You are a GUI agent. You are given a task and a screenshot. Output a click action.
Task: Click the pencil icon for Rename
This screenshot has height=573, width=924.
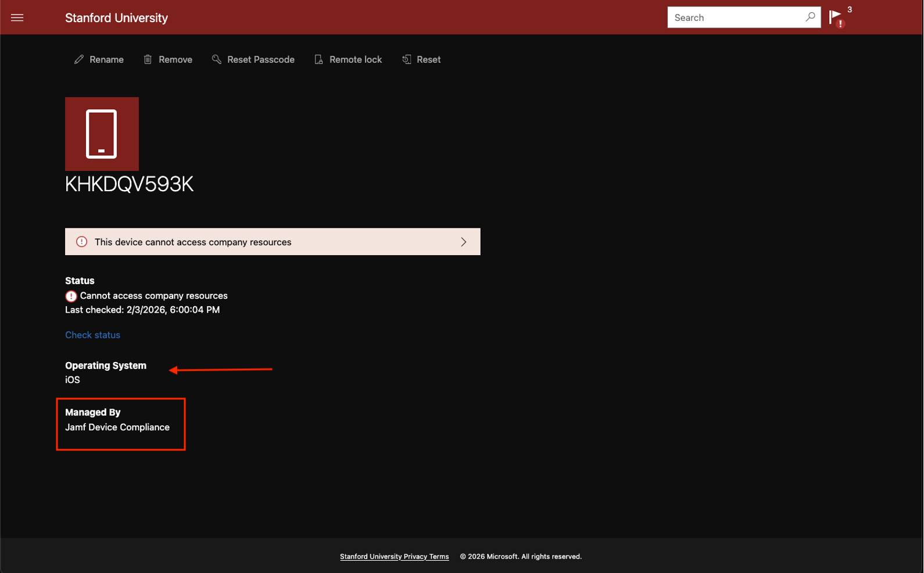[x=79, y=59]
